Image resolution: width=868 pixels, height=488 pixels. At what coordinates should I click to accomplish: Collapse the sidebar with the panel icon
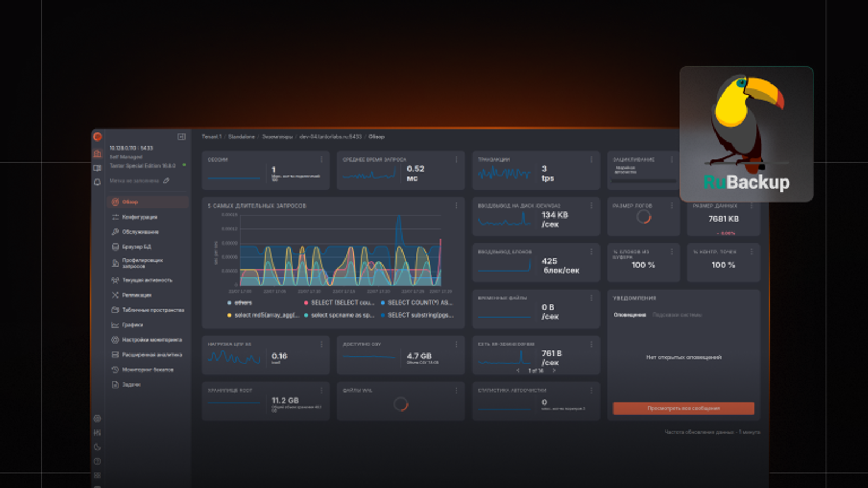tap(182, 137)
